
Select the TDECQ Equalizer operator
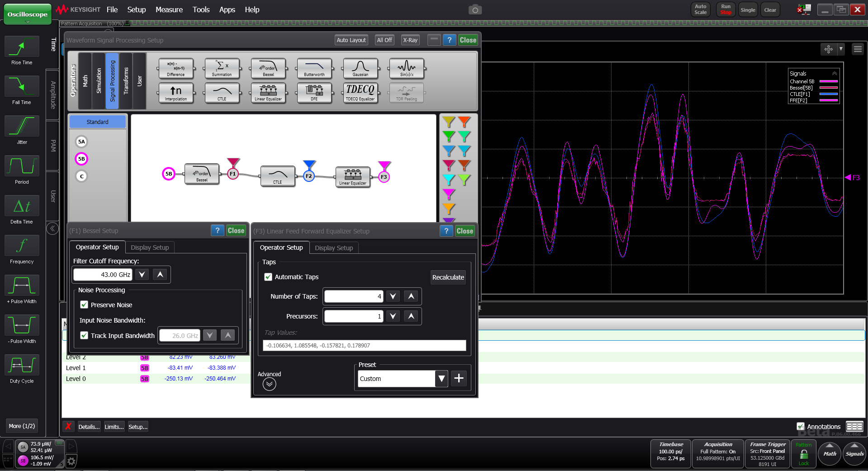pyautogui.click(x=360, y=93)
